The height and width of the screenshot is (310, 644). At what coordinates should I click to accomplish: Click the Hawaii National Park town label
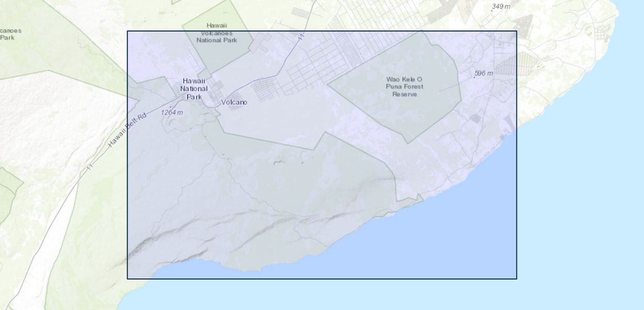tap(194, 89)
